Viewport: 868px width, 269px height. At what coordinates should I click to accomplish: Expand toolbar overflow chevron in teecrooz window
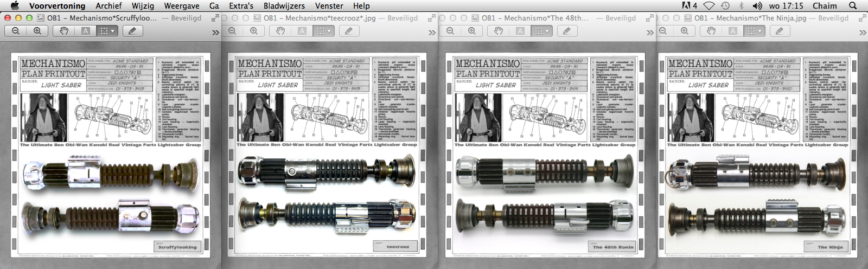432,33
